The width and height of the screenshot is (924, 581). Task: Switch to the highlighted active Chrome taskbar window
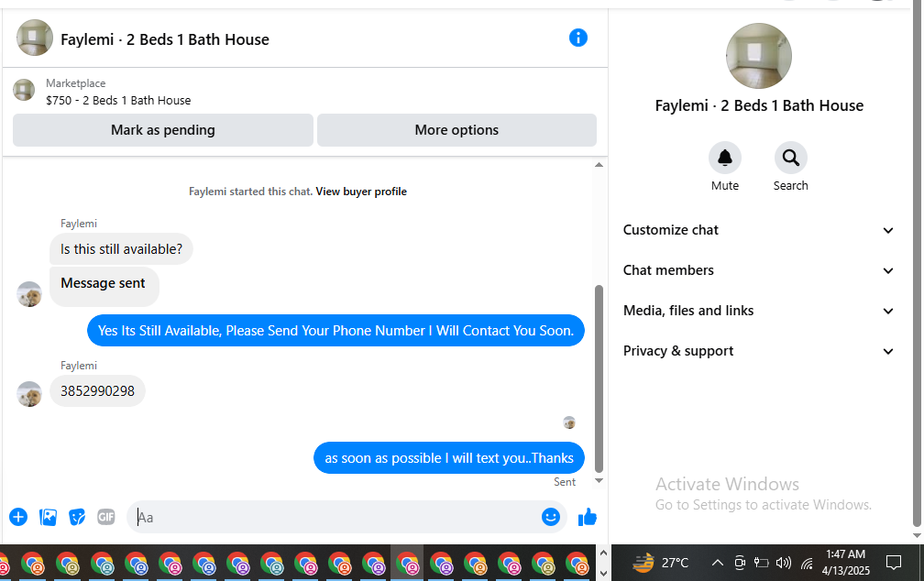coord(407,564)
